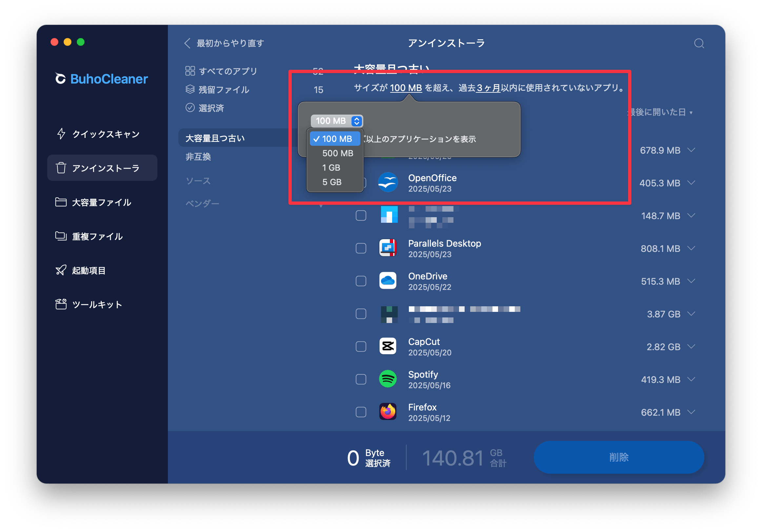
Task: Expand Spotify details chevron
Action: point(691,379)
